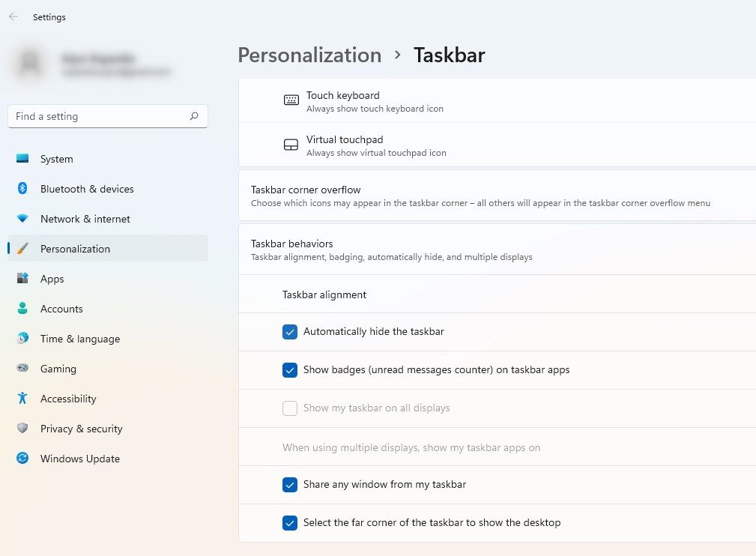Click the Accounts person icon
The width and height of the screenshot is (756, 556).
point(22,309)
